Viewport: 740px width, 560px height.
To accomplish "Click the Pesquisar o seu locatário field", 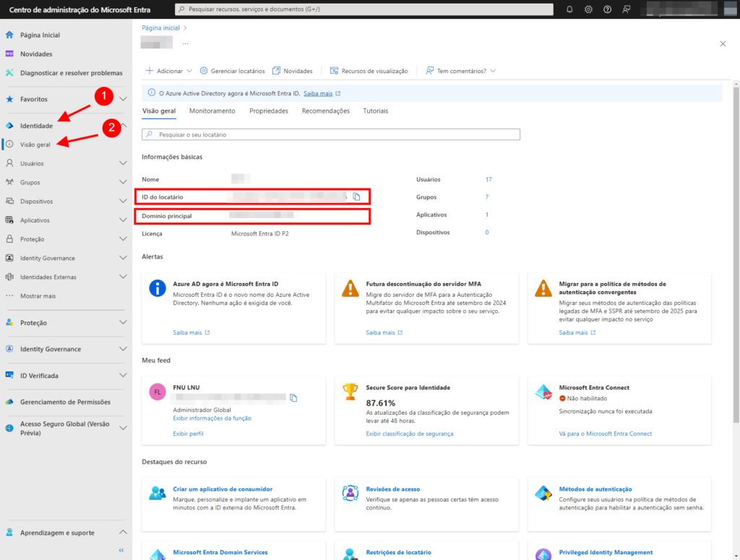I will click(x=330, y=134).
